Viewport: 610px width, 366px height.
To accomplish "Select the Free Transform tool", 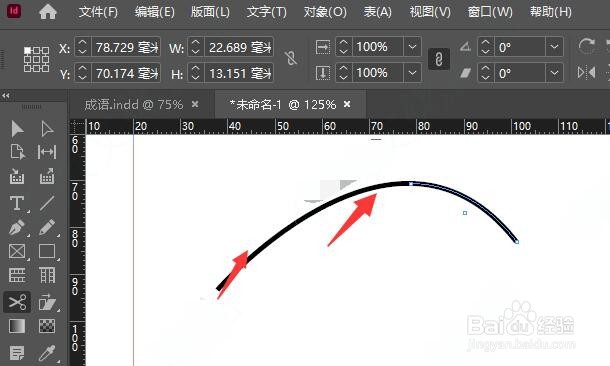I will [x=47, y=302].
